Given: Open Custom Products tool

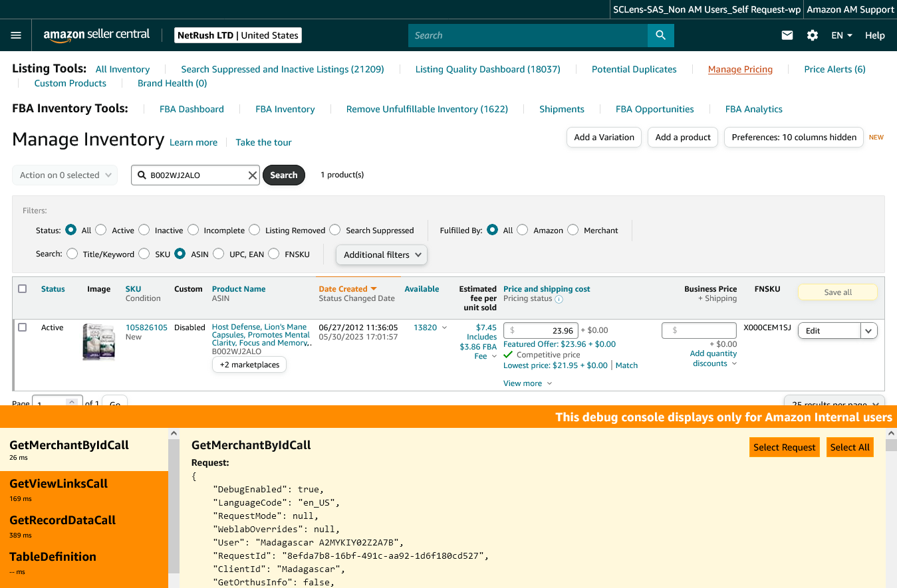Looking at the screenshot, I should click(x=70, y=83).
